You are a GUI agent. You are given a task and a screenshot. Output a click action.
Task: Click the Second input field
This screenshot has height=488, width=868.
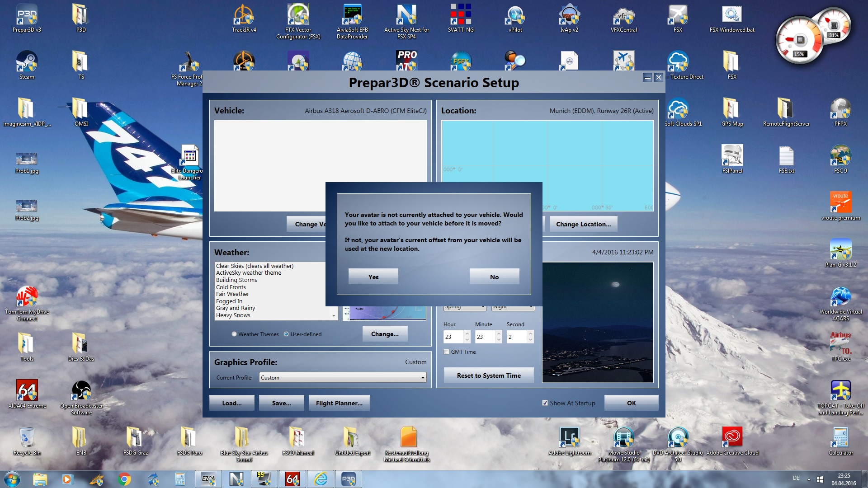pyautogui.click(x=517, y=337)
